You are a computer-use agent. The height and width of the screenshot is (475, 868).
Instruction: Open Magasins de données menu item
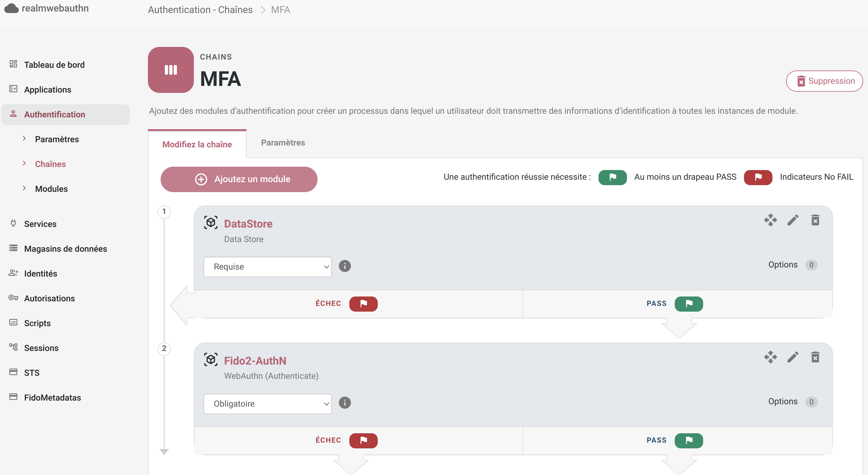pyautogui.click(x=65, y=249)
